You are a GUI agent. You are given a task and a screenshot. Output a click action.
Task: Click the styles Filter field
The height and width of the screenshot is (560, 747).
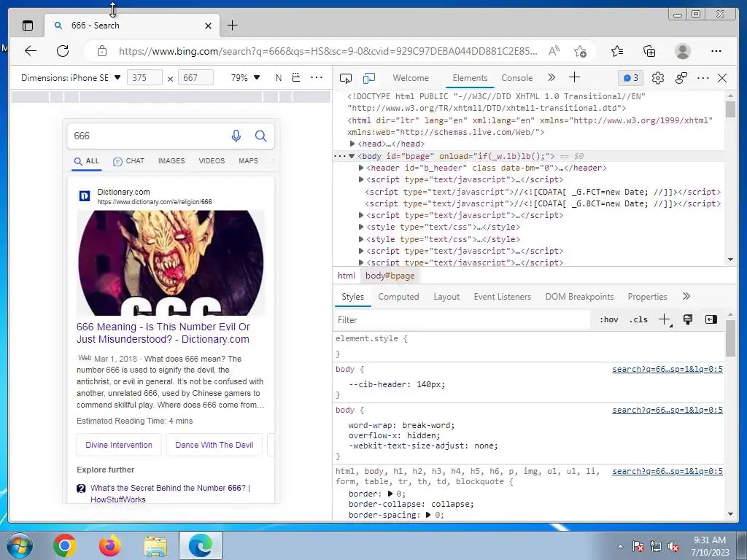(462, 320)
